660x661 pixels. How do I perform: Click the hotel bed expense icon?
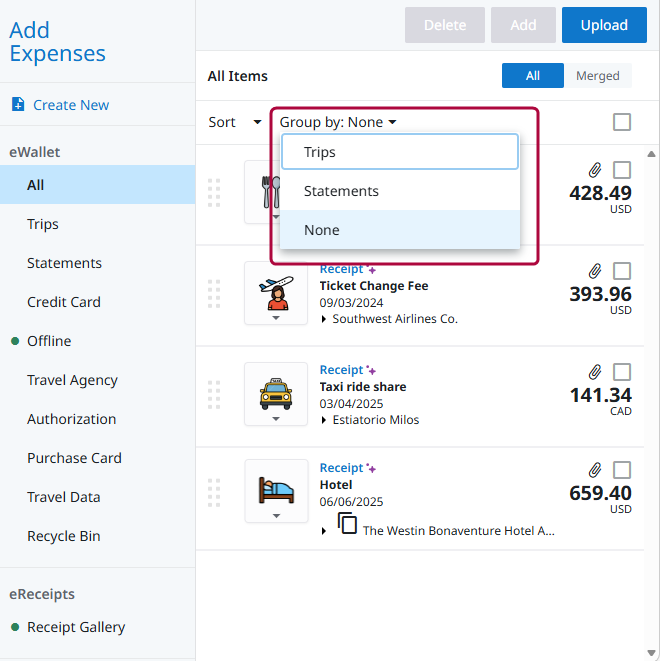(x=276, y=490)
